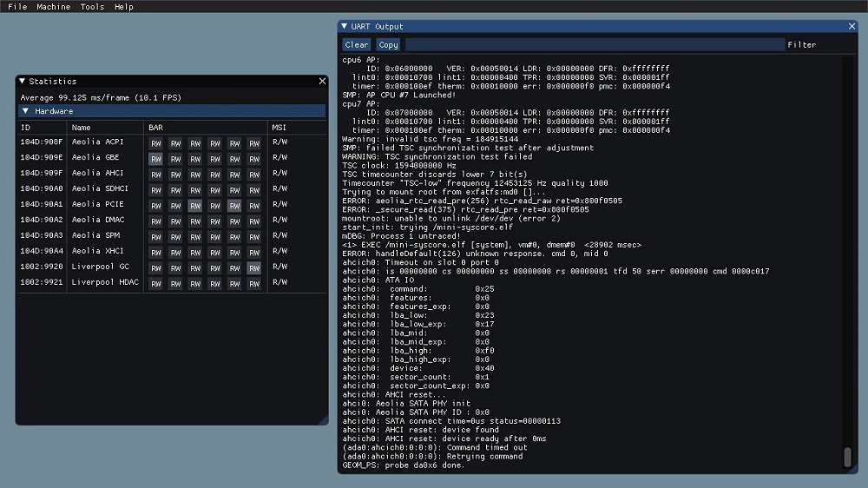The width and height of the screenshot is (868, 488).
Task: Open the Tools menu
Action: (x=92, y=7)
